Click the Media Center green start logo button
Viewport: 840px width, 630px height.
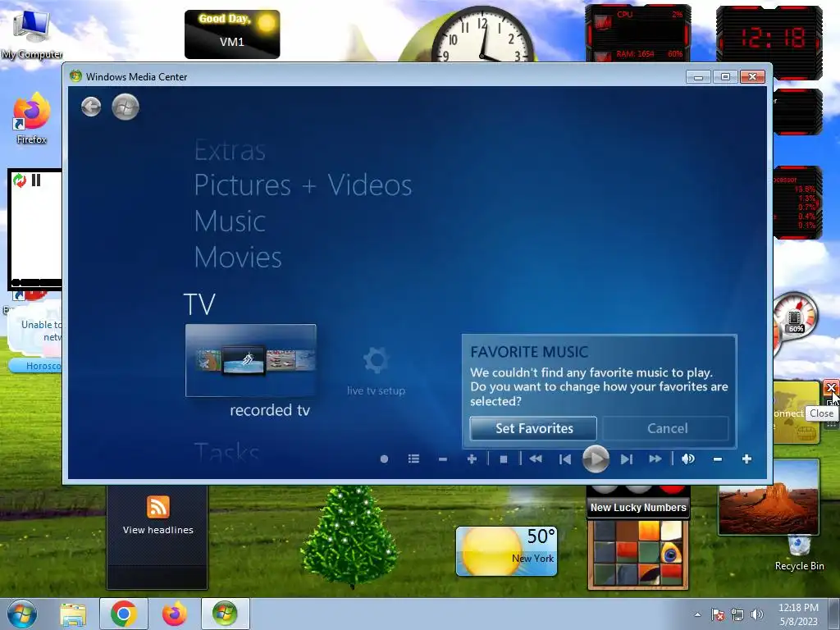click(x=126, y=107)
